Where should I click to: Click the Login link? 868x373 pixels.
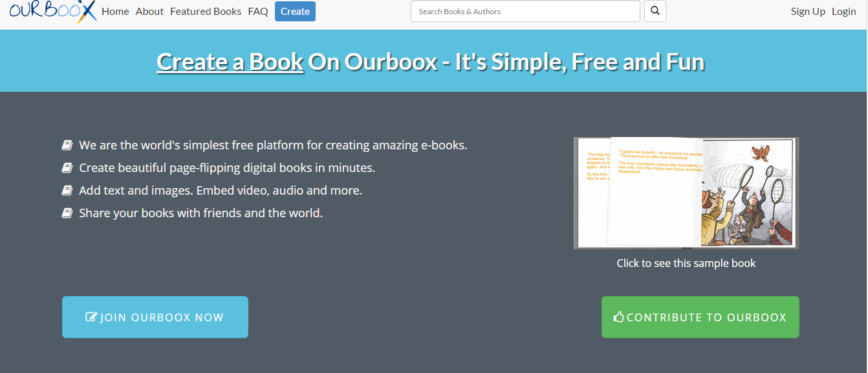pyautogui.click(x=844, y=12)
